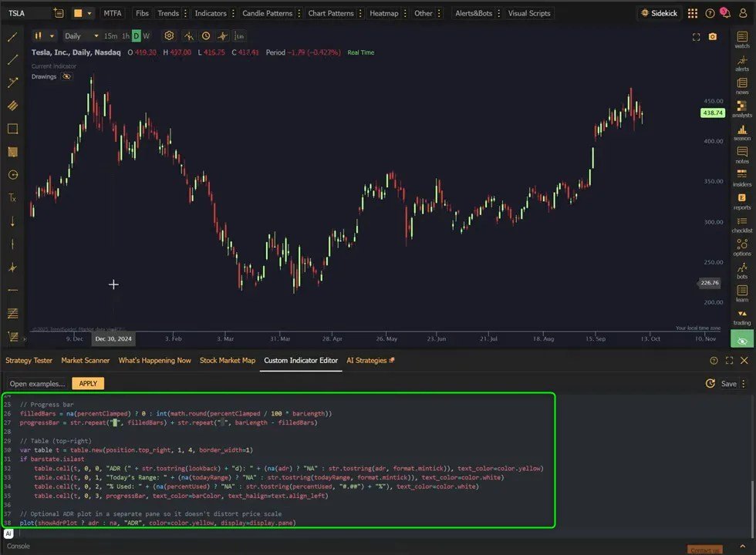Open the options panel

[742, 247]
